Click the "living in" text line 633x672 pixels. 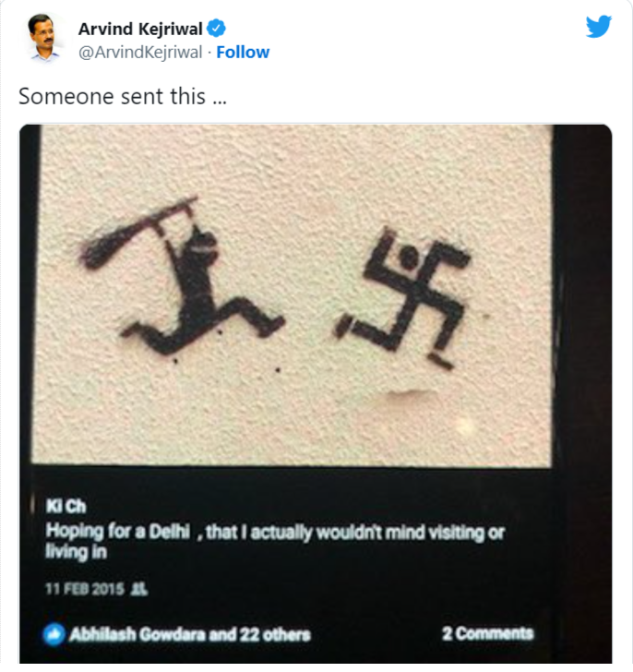click(77, 552)
